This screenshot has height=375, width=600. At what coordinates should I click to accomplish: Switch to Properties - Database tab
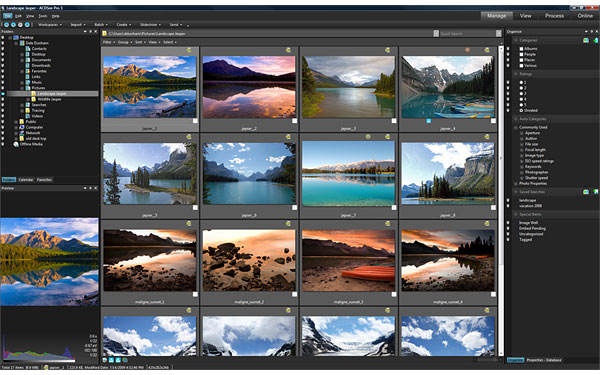pos(544,360)
